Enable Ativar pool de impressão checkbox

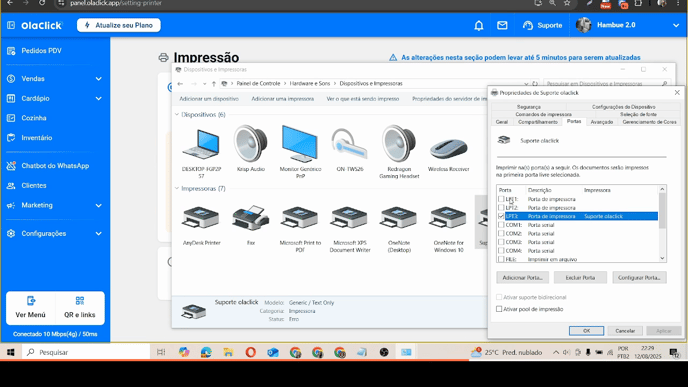coord(499,309)
